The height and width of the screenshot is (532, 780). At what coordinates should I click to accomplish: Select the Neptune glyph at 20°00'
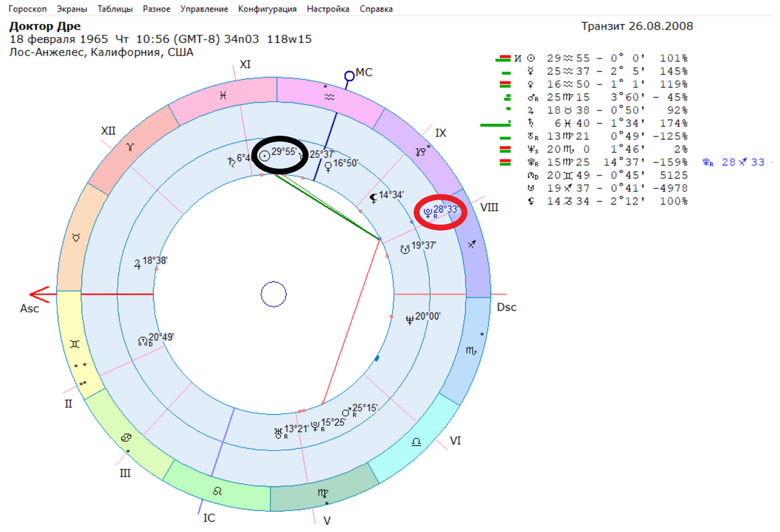tap(409, 318)
